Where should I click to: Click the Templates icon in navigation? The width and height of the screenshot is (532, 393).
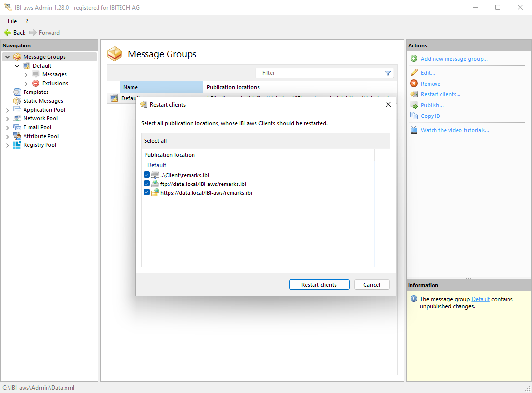17,92
